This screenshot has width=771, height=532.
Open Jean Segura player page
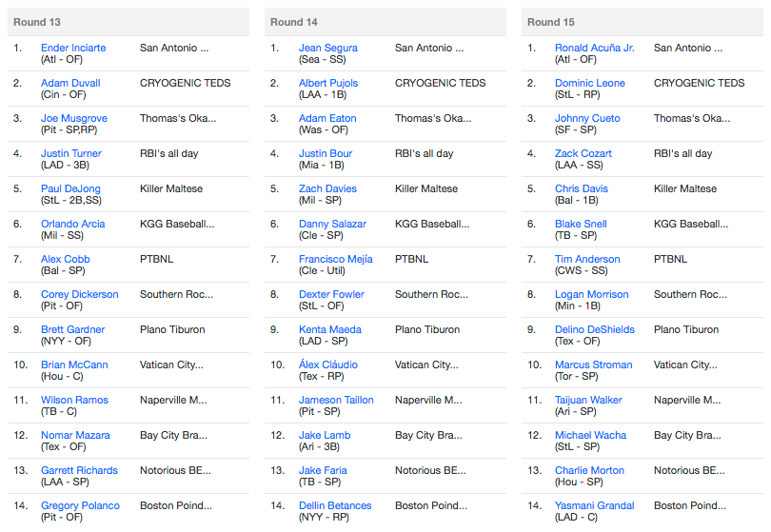[x=328, y=48]
